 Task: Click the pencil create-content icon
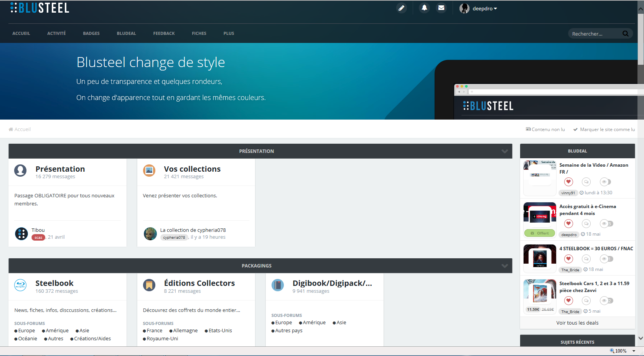tap(401, 8)
